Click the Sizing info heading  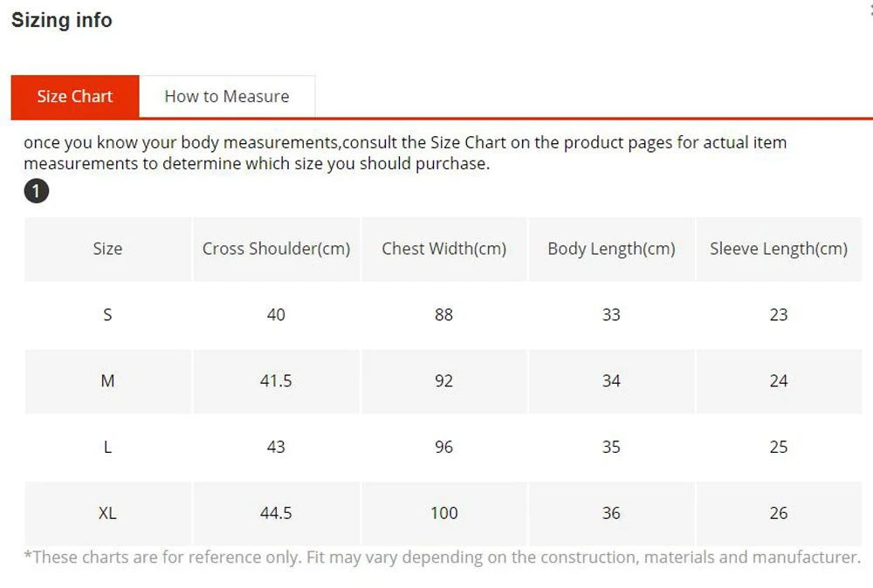coord(62,20)
